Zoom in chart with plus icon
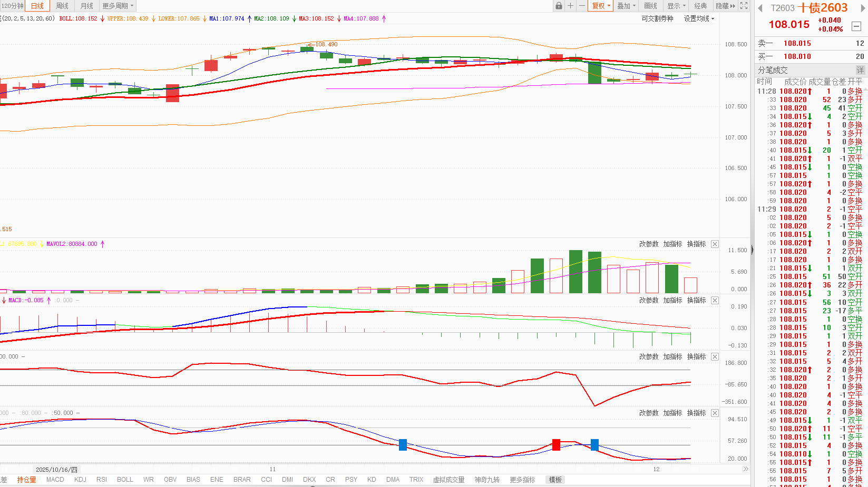Viewport: 868px width, 487px height. point(570,6)
